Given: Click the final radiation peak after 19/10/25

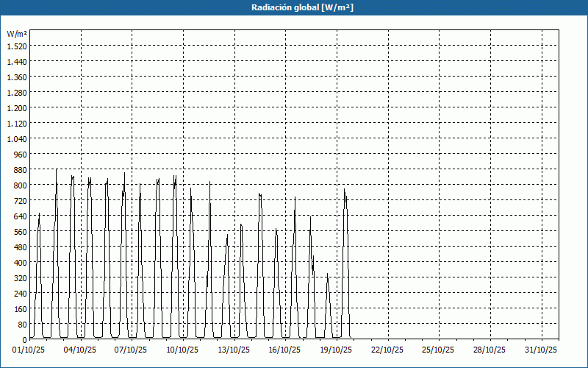Looking at the screenshot, I should tap(344, 191).
